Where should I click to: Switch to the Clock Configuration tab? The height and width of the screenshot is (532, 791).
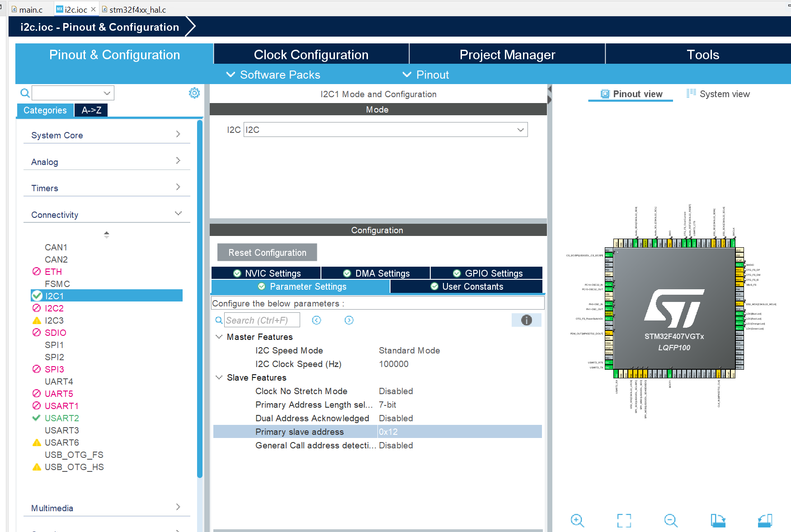click(x=311, y=54)
